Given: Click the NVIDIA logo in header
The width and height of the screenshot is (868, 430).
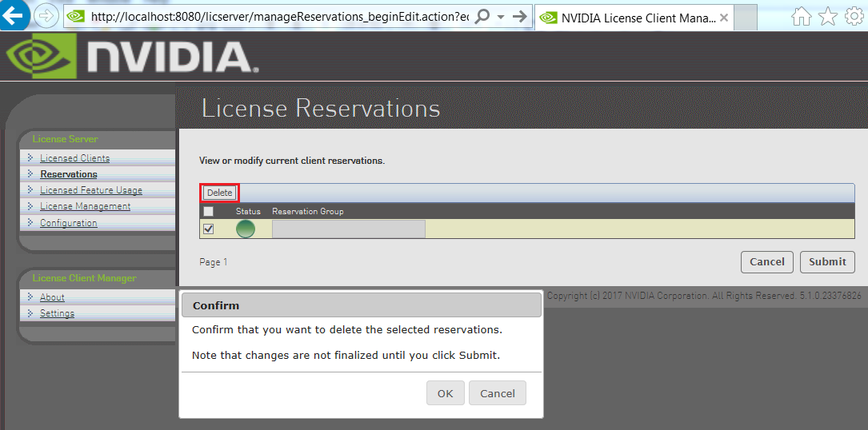Looking at the screenshot, I should (132, 58).
